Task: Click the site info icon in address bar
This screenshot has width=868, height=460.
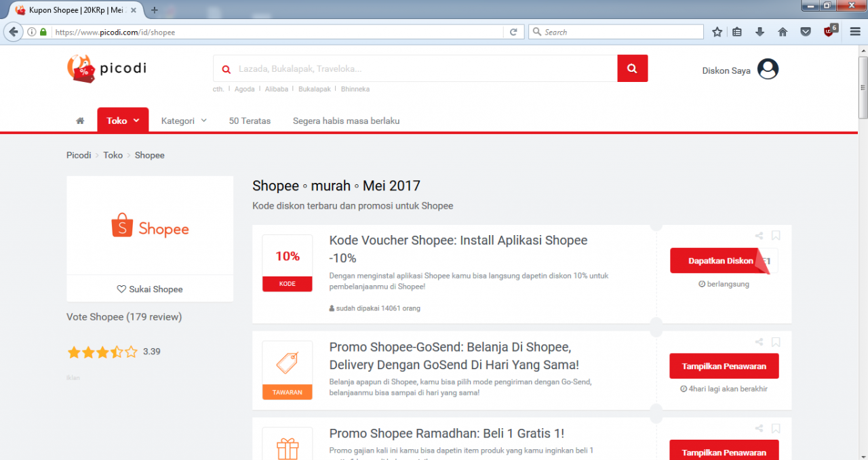Action: click(x=32, y=32)
